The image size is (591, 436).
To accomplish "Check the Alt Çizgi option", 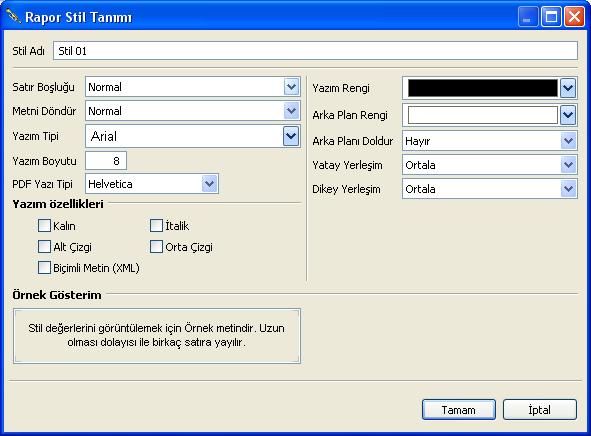I will click(x=44, y=247).
